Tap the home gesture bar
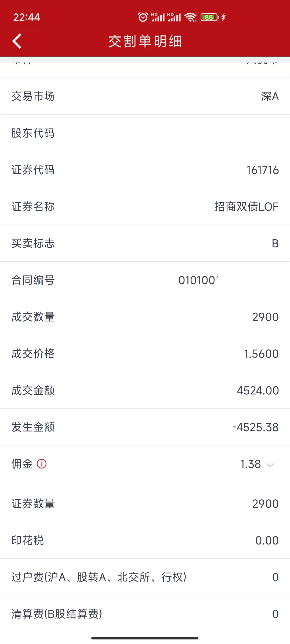This screenshot has width=290, height=644. (145, 638)
